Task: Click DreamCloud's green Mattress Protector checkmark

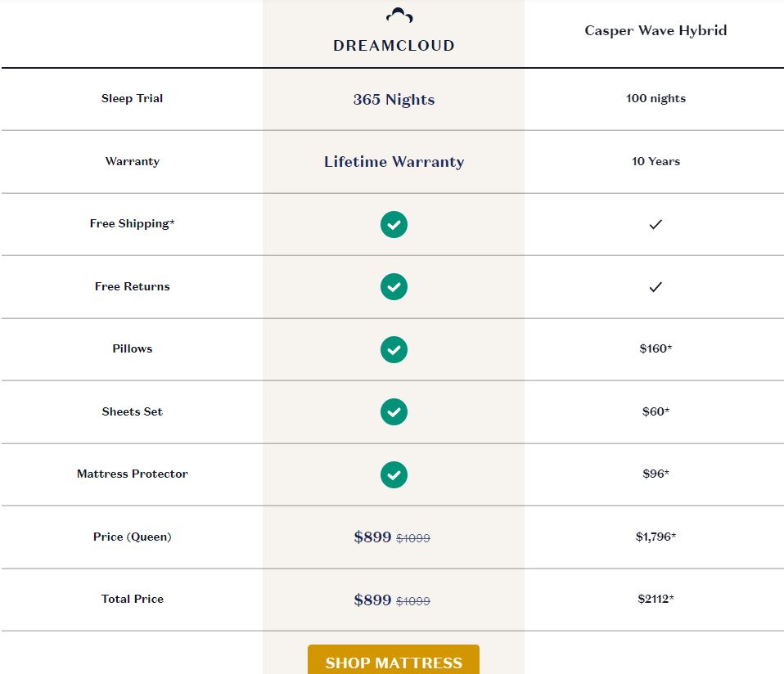Action: [x=394, y=474]
